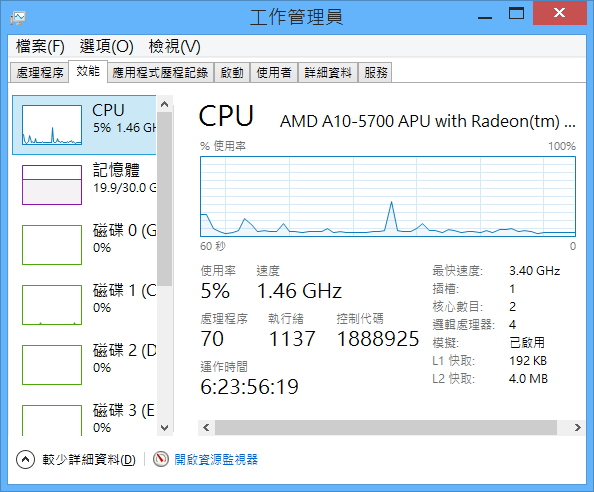
Task: Click the horizontal scrollbar left arrow
Action: click(x=206, y=428)
